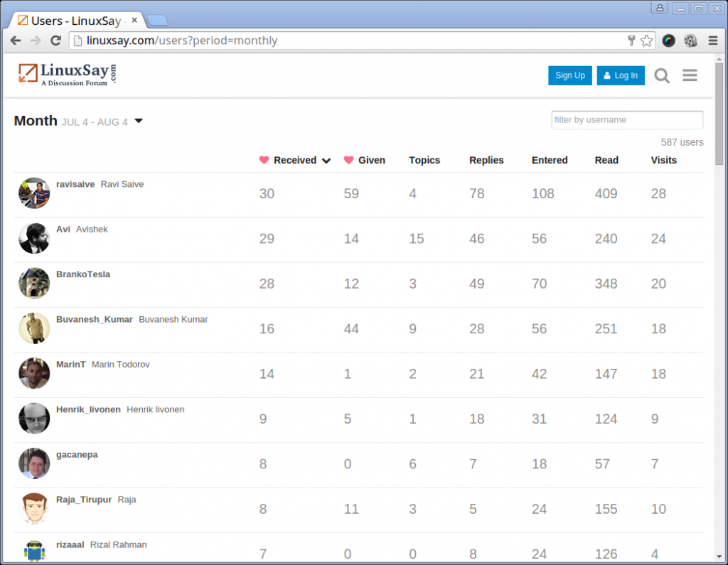Open ravisaive user profile link
Screen dimensions: 728x565
(75, 185)
